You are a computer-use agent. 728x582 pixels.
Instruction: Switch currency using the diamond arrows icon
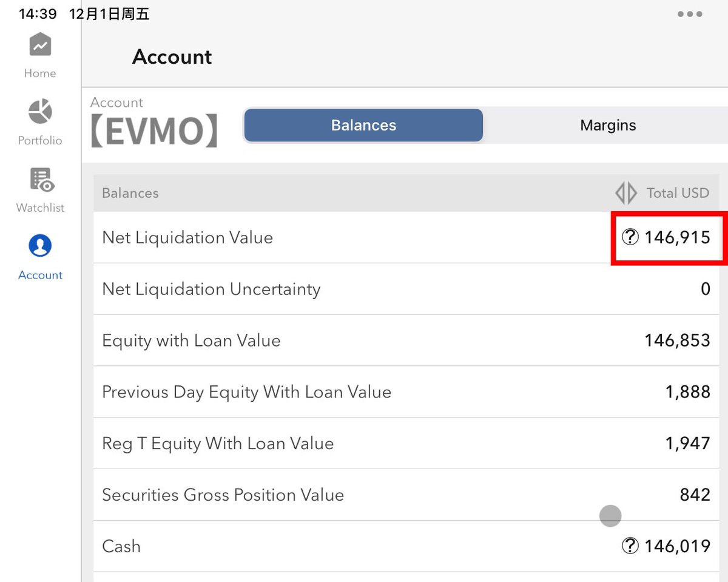[x=626, y=193]
